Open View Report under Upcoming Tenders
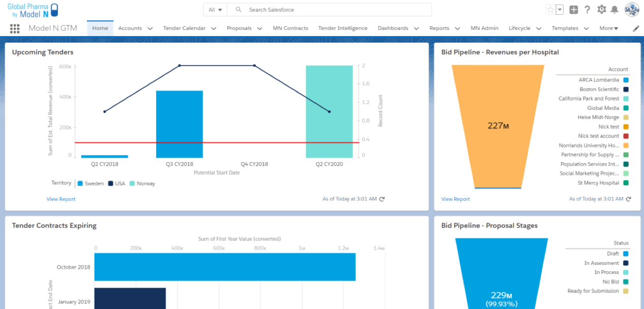 [61, 199]
